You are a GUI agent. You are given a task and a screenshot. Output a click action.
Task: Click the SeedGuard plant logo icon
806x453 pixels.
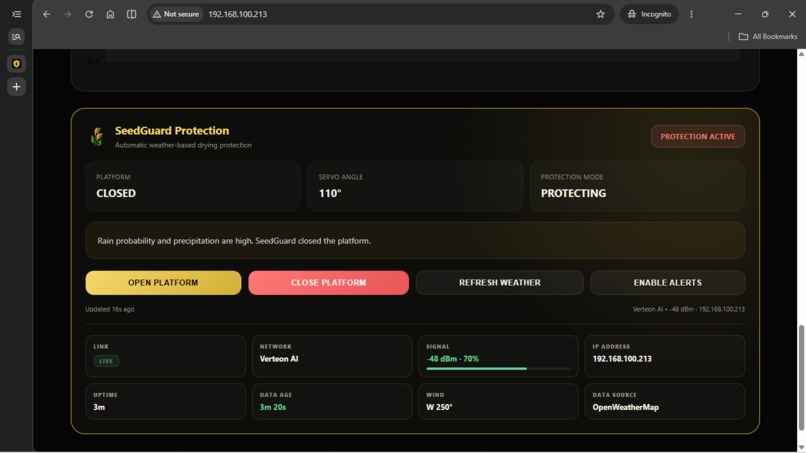pos(97,137)
